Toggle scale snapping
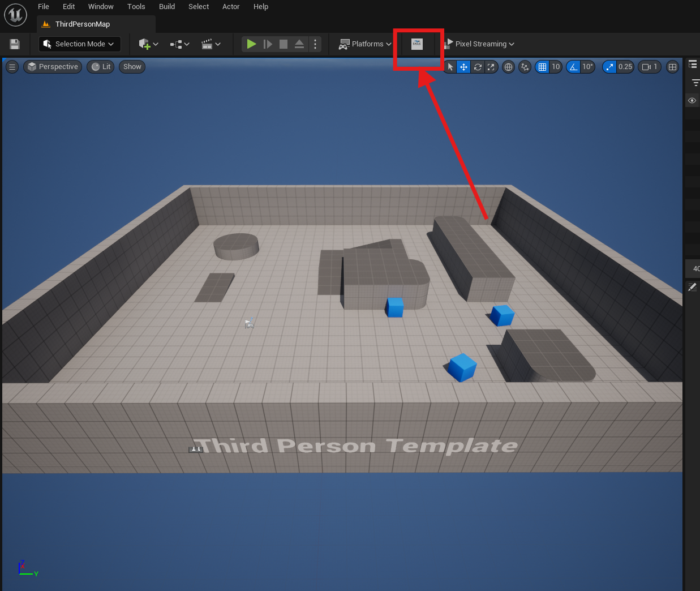This screenshot has width=700, height=591. coord(609,67)
